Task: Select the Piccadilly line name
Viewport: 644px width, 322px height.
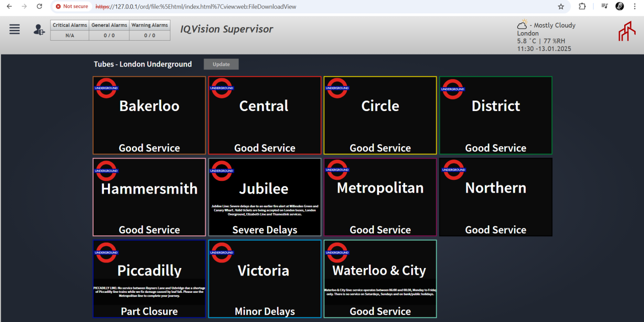Action: [149, 271]
